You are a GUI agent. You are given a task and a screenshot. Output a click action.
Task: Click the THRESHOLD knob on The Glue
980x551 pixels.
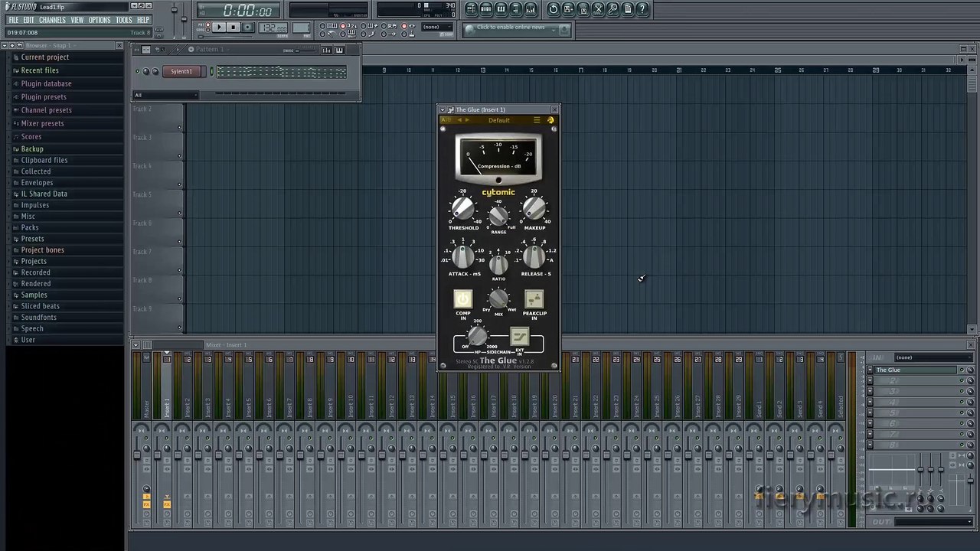462,207
